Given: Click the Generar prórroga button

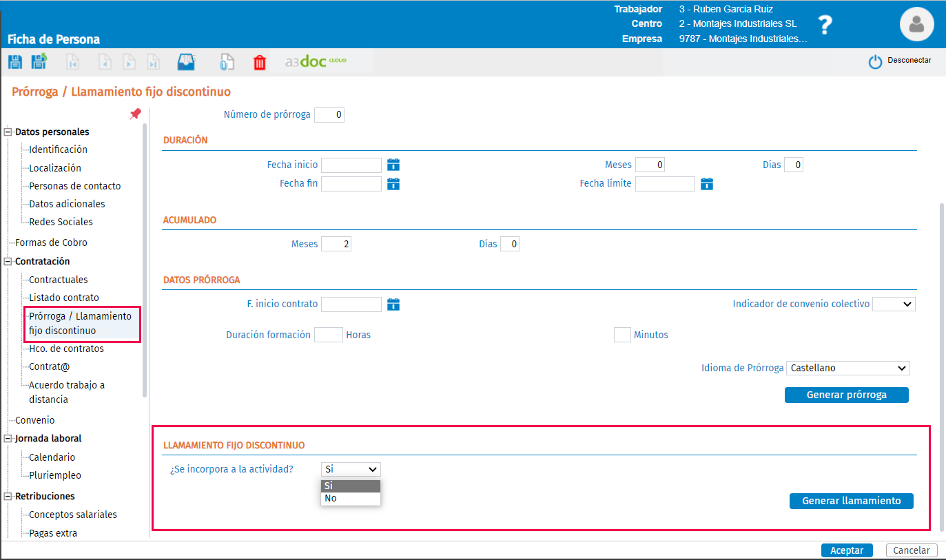Looking at the screenshot, I should 847,395.
